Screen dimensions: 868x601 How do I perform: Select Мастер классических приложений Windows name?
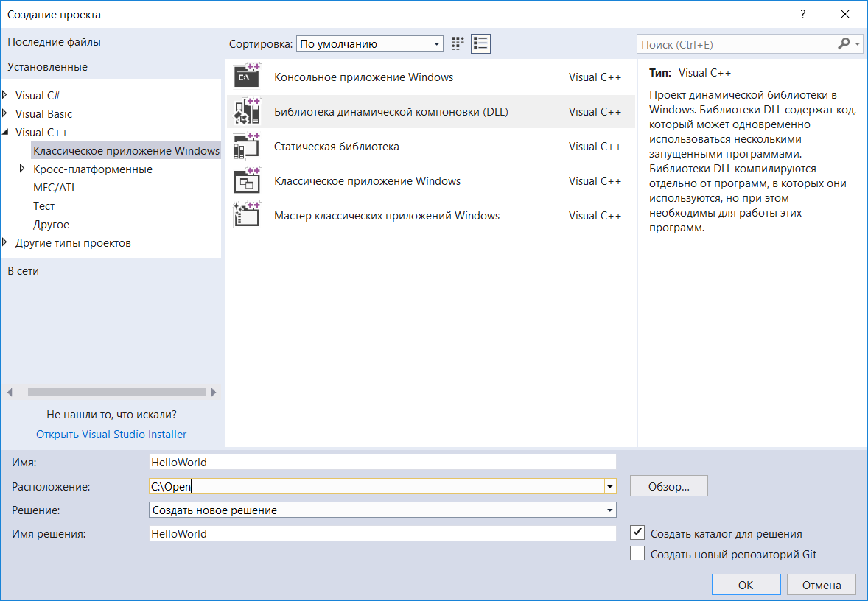(387, 216)
